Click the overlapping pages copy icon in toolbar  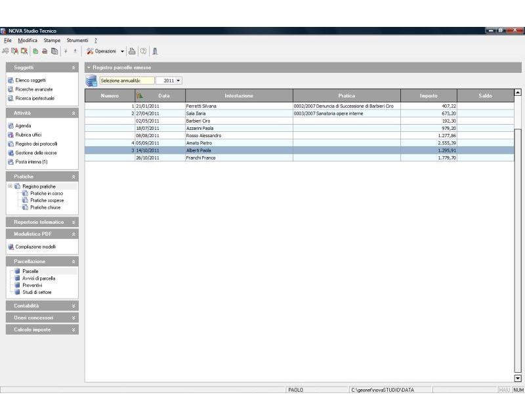54,51
